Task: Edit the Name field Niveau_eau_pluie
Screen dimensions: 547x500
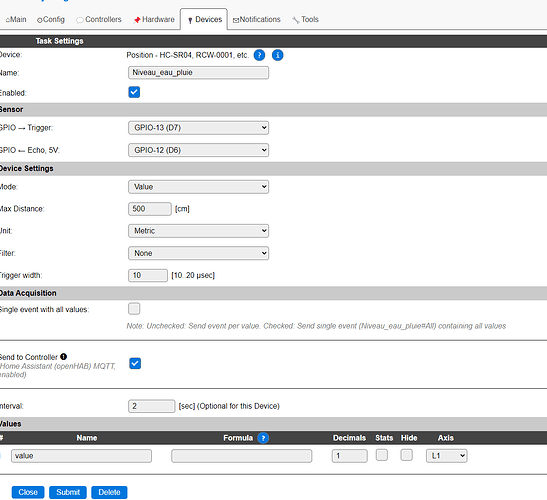Action: click(198, 73)
